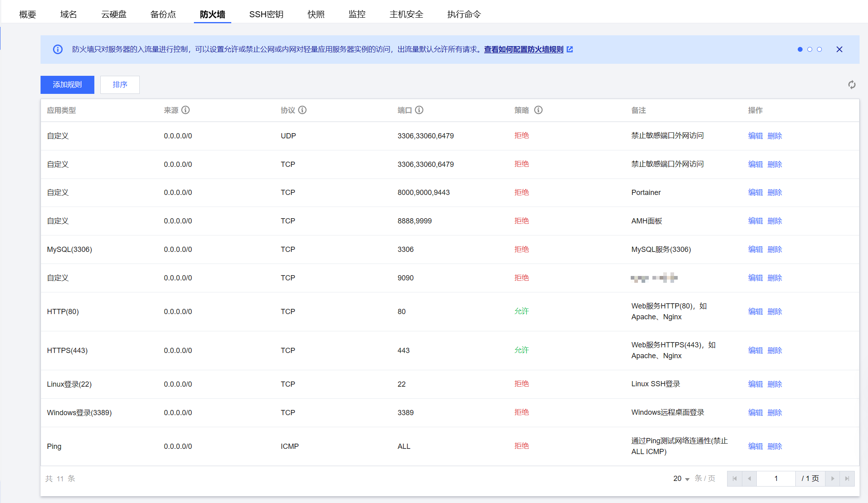Select the first banner carousel dot

pos(800,49)
